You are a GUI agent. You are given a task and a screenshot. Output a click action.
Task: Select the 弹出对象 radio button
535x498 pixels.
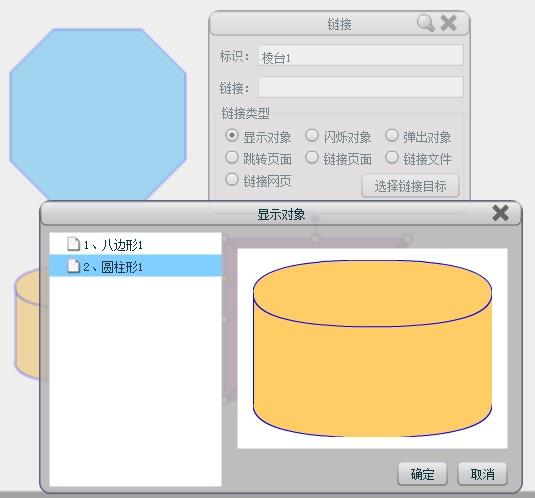pos(392,135)
